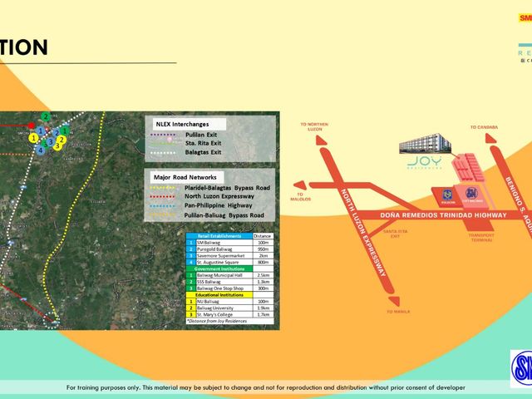The height and width of the screenshot is (399, 532).
Task: Click the 'Baliuag University' table row
Action: [229, 308]
